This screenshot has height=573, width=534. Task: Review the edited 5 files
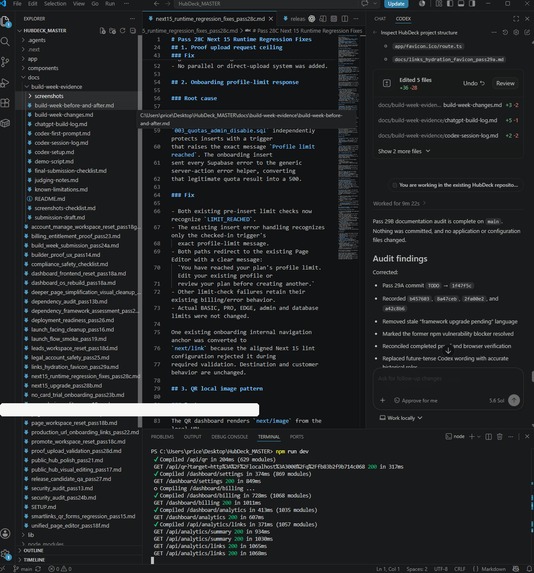[x=505, y=83]
